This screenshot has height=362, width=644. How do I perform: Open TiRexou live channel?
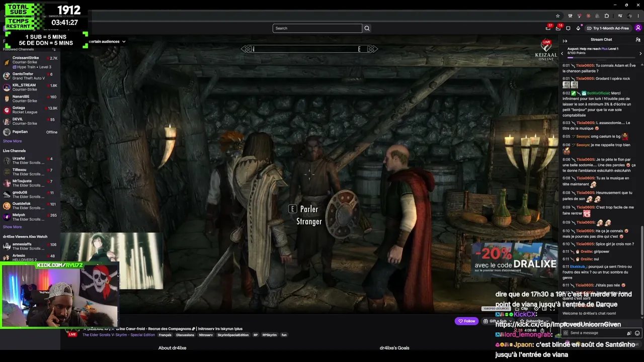pyautogui.click(x=30, y=172)
